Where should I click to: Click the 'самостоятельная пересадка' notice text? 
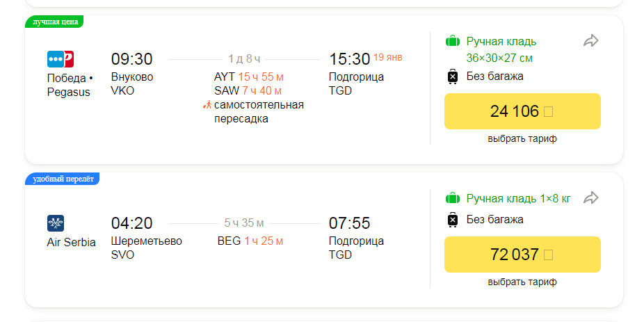[259, 112]
